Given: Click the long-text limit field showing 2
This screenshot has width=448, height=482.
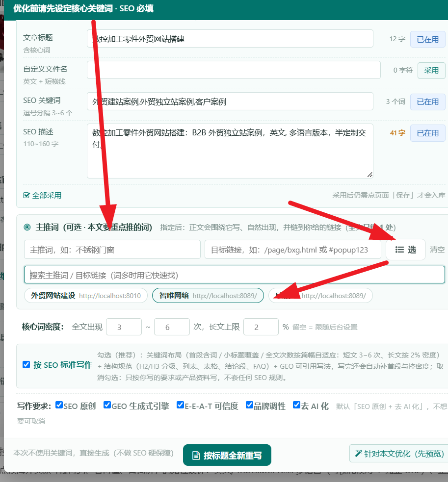Looking at the screenshot, I should [x=261, y=327].
